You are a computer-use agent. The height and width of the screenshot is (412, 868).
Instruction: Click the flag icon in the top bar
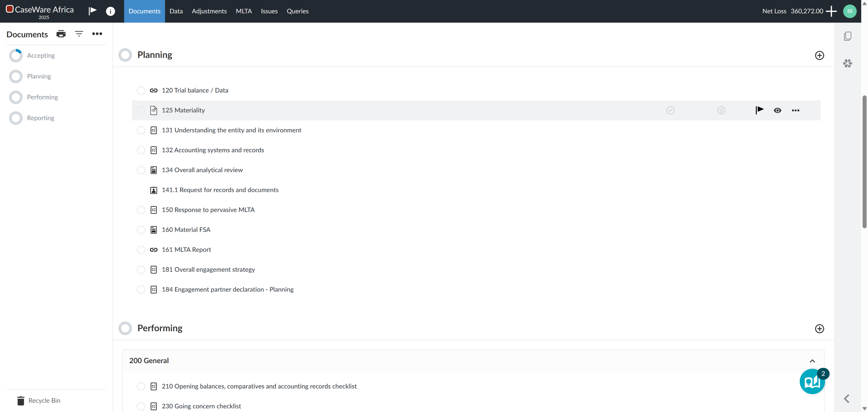pyautogui.click(x=93, y=11)
